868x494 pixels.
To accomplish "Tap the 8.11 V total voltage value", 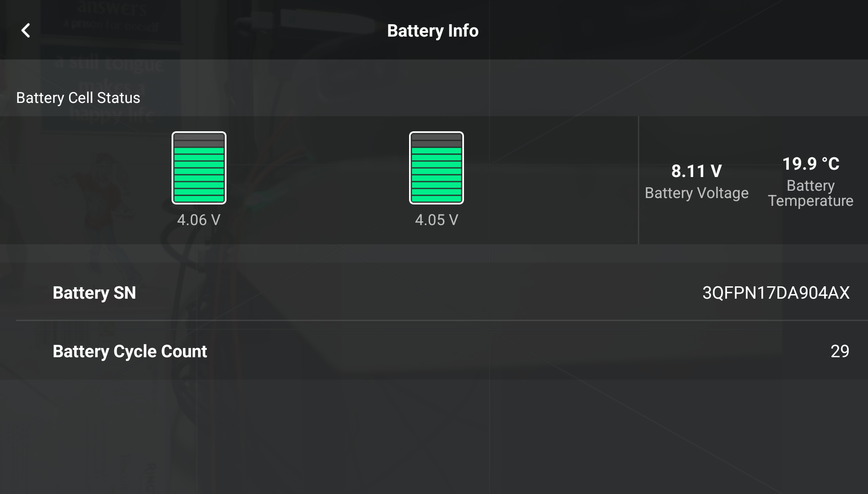I will (x=696, y=171).
